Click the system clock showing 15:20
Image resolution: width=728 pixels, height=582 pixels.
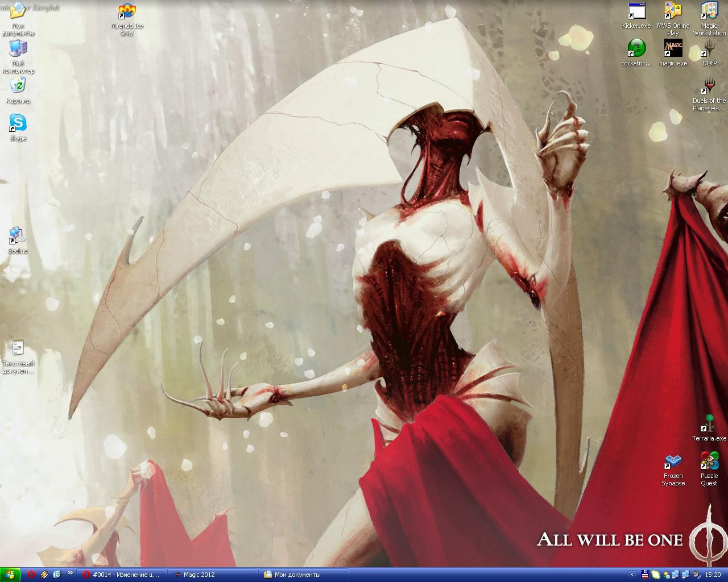pyautogui.click(x=713, y=575)
